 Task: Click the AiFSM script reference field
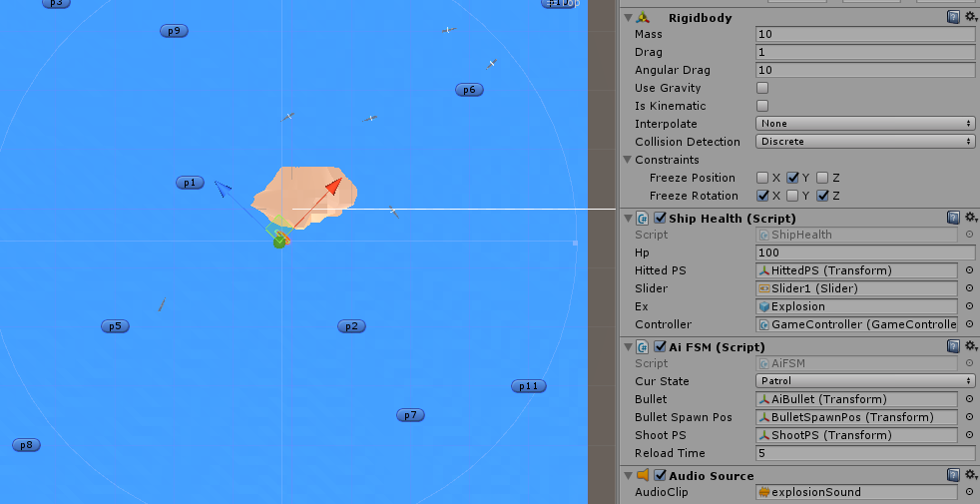click(x=856, y=363)
